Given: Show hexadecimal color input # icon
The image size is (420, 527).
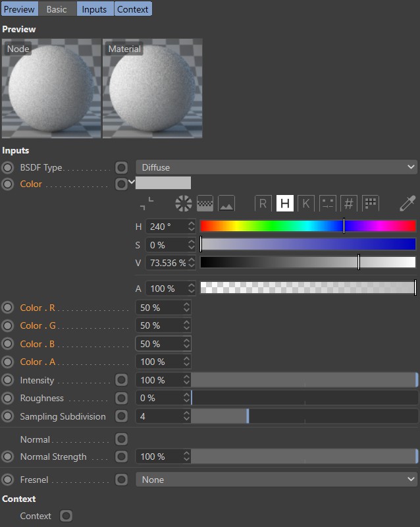Looking at the screenshot, I should (349, 204).
